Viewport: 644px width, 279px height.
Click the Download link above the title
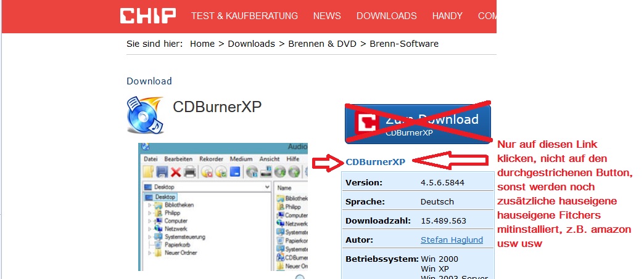[149, 81]
